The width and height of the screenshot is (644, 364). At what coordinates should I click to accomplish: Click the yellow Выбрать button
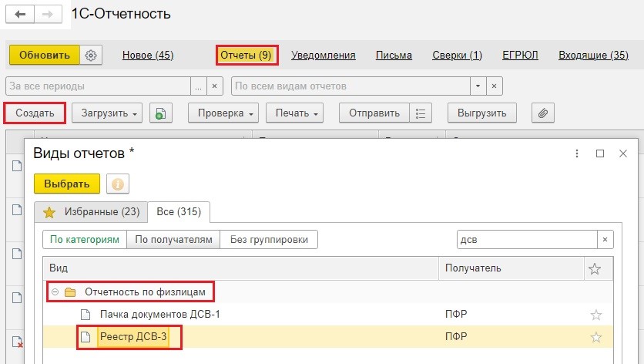point(67,184)
